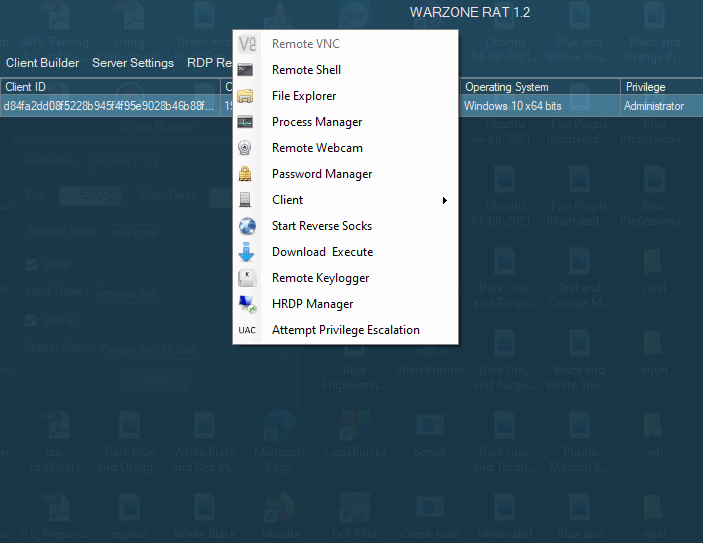Screen dimensions: 703x543
Task: Choose Attempt Privilege Escalation menu entry
Action: tap(345, 330)
